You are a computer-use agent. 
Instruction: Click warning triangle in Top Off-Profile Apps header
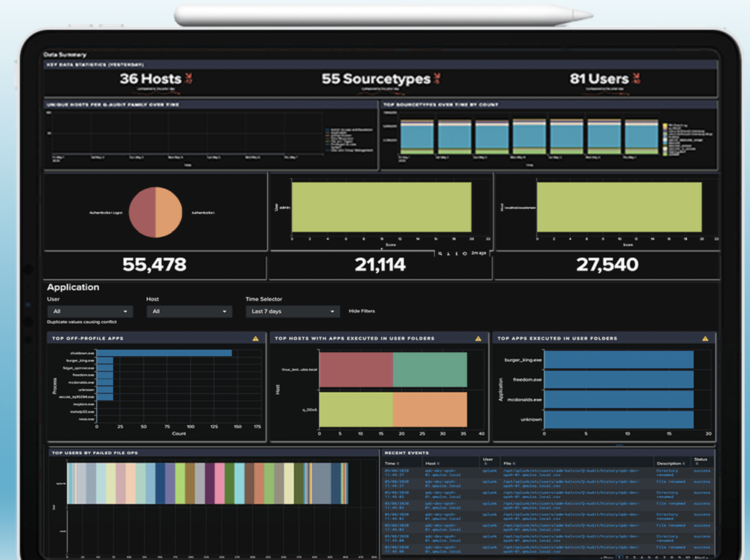point(256,338)
